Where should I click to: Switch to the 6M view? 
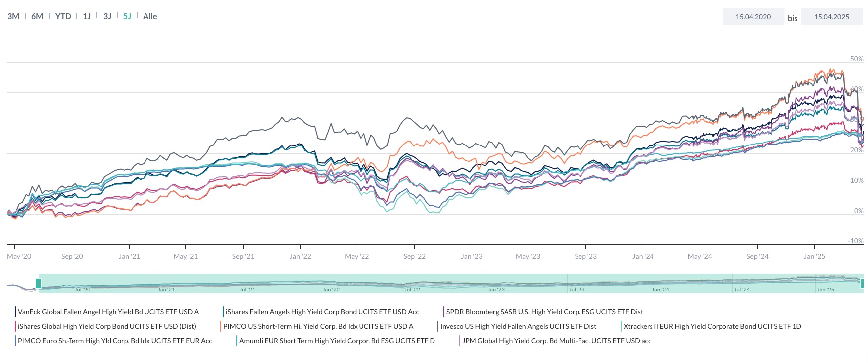pos(36,16)
